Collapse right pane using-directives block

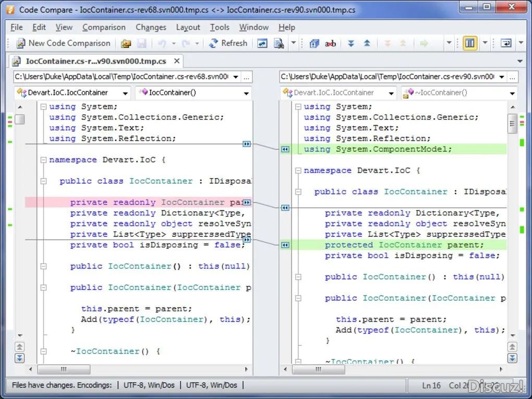click(298, 106)
